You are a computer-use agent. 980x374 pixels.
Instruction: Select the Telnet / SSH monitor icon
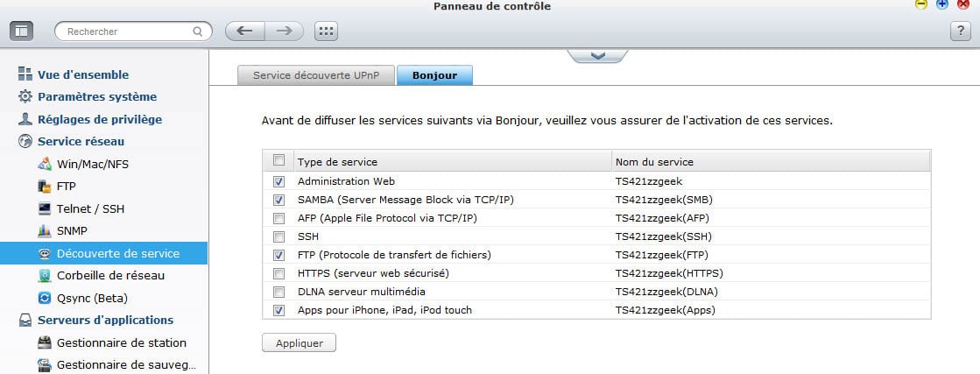45,209
